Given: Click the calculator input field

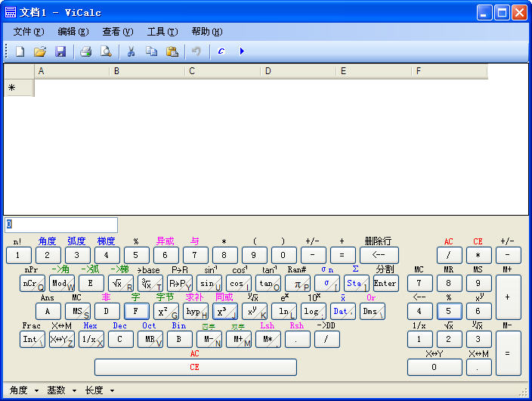Looking at the screenshot, I should coord(60,225).
